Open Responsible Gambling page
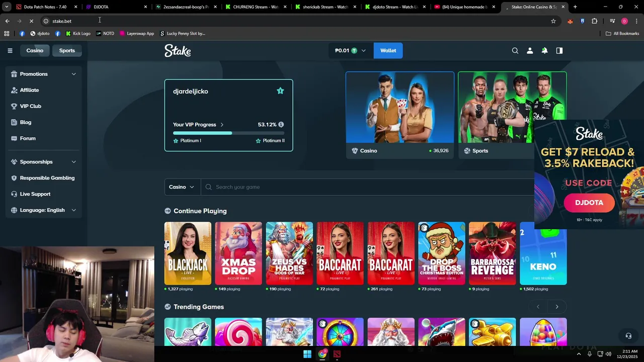Image resolution: width=644 pixels, height=362 pixels. click(x=47, y=178)
